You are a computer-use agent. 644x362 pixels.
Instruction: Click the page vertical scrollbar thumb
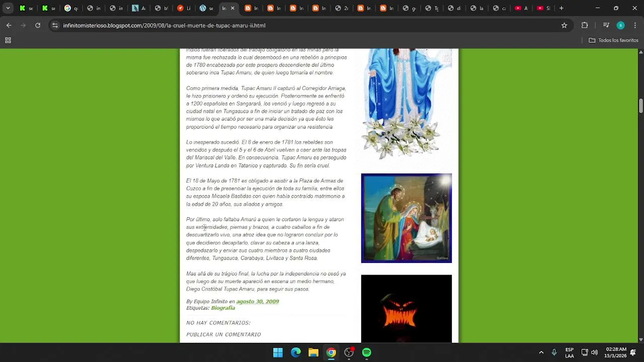coord(640,106)
